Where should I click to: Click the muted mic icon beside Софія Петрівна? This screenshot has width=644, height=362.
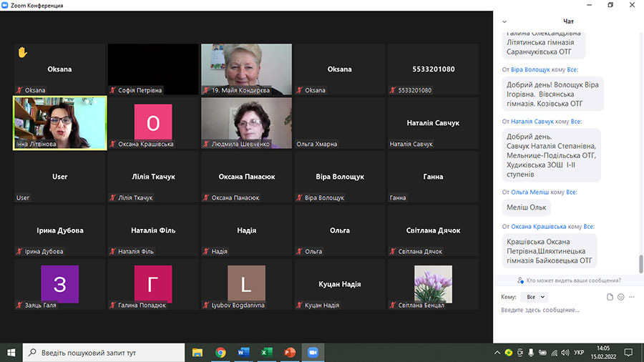tap(112, 90)
